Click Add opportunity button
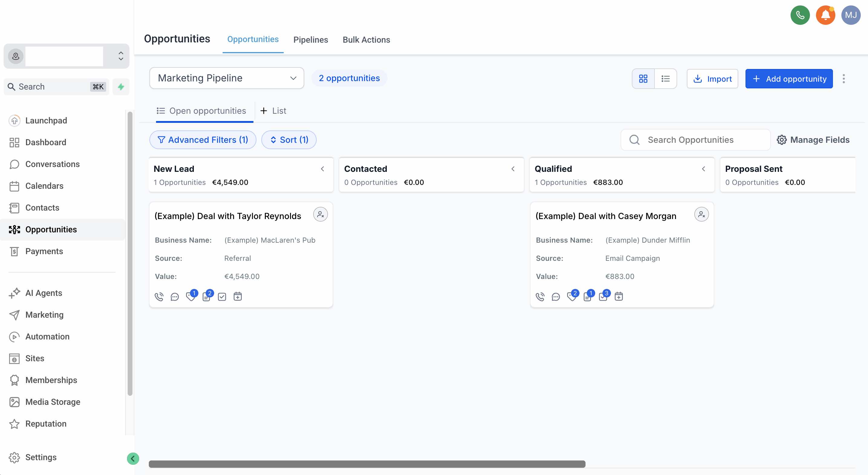The image size is (868, 475). click(789, 79)
